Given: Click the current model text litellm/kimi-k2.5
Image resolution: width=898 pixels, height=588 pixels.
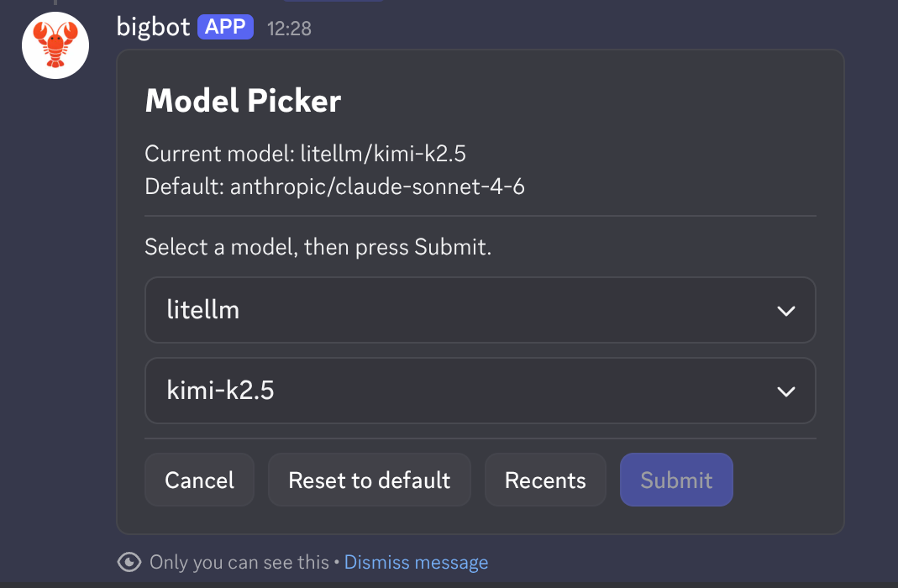Looking at the screenshot, I should (x=305, y=154).
